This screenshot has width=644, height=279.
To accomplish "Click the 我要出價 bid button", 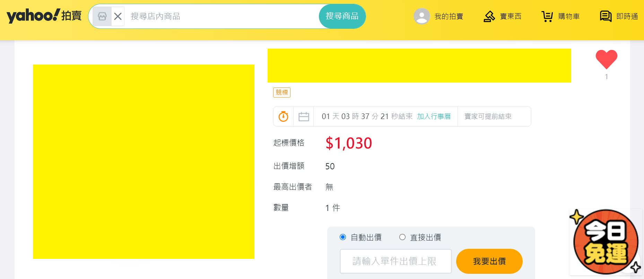I will pos(489,261).
